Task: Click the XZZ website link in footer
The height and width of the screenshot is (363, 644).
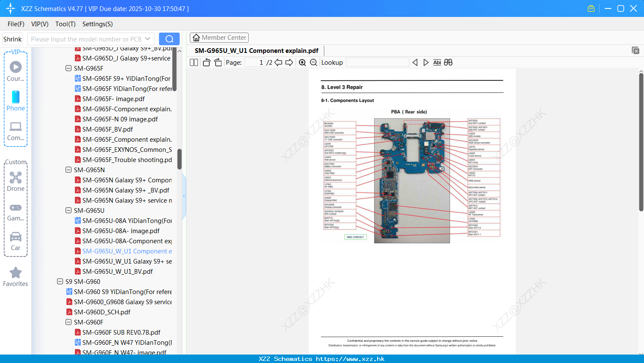Action: click(x=350, y=359)
